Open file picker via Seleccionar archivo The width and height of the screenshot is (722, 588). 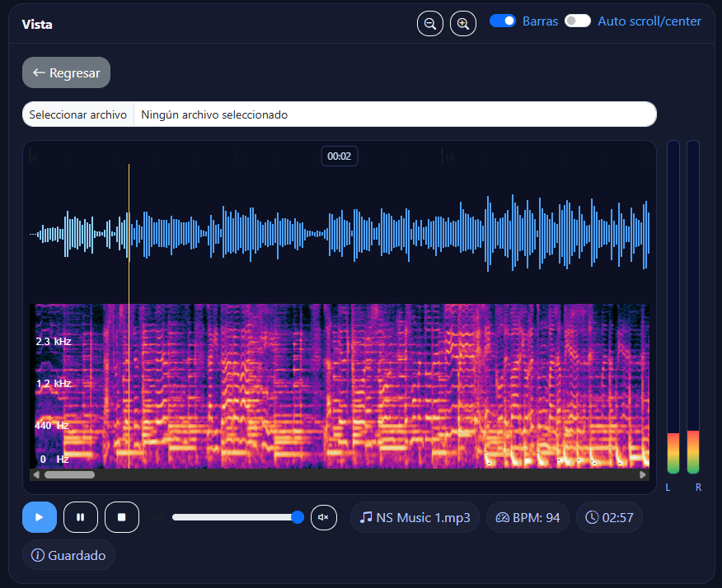coord(77,114)
